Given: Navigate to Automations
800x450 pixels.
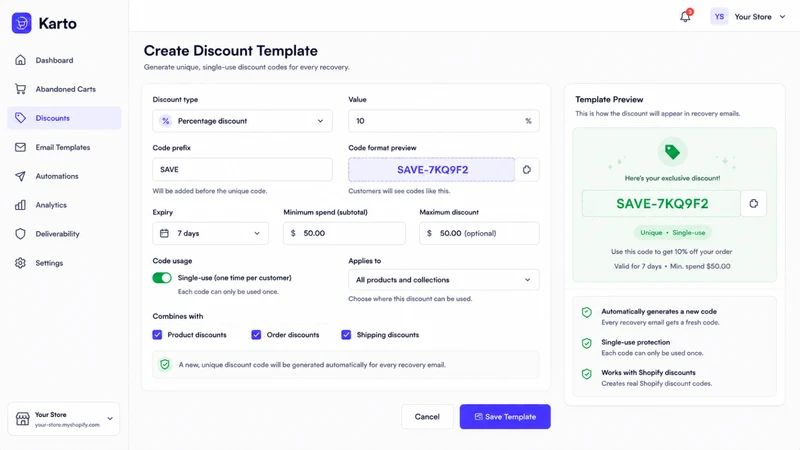Looking at the screenshot, I should [64, 176].
